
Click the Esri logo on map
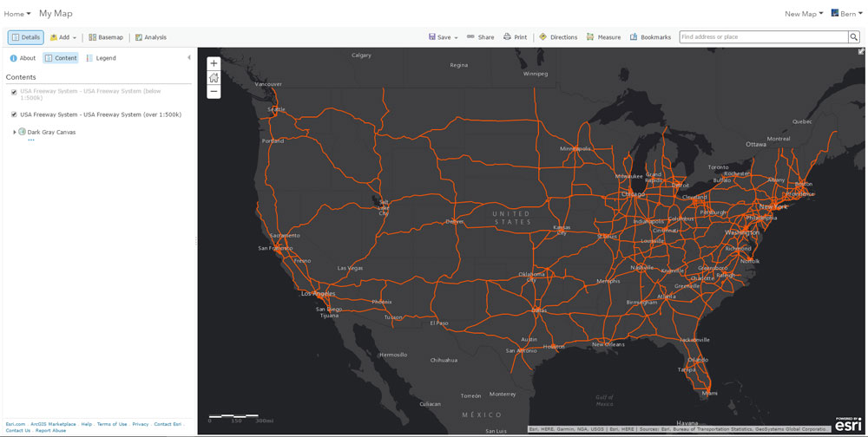[x=847, y=424]
